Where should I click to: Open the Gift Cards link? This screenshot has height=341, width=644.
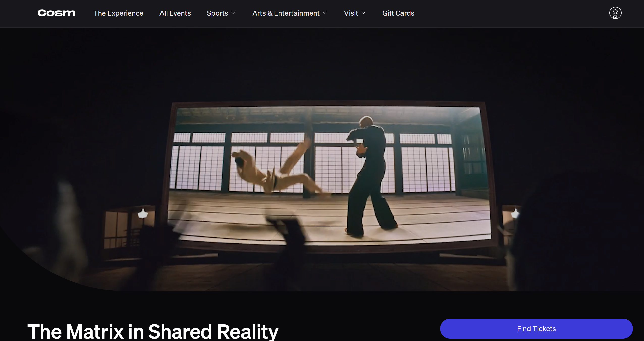398,13
